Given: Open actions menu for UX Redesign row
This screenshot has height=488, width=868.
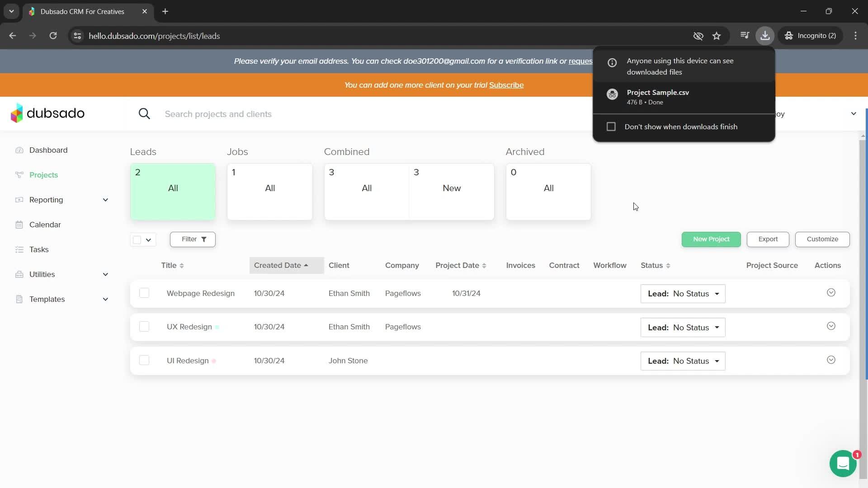Looking at the screenshot, I should tap(831, 326).
